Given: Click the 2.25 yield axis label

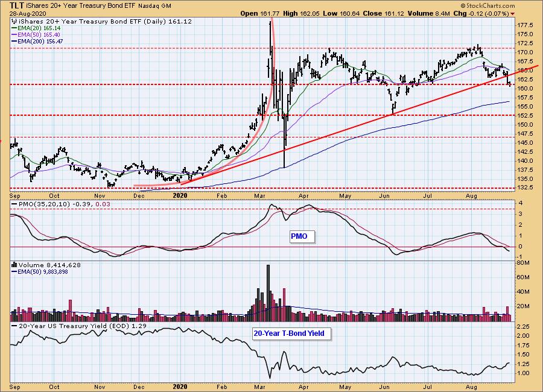Looking at the screenshot, I should (x=523, y=327).
